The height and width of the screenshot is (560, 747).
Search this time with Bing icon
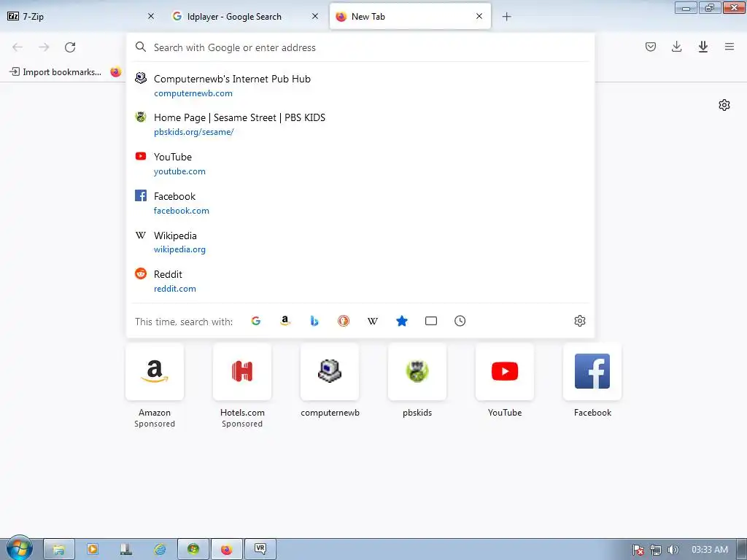pos(314,321)
